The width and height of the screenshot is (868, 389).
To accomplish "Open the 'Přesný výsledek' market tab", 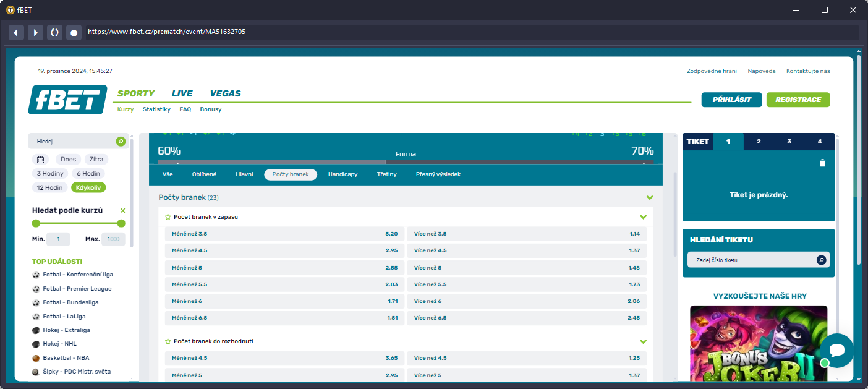I will (438, 174).
